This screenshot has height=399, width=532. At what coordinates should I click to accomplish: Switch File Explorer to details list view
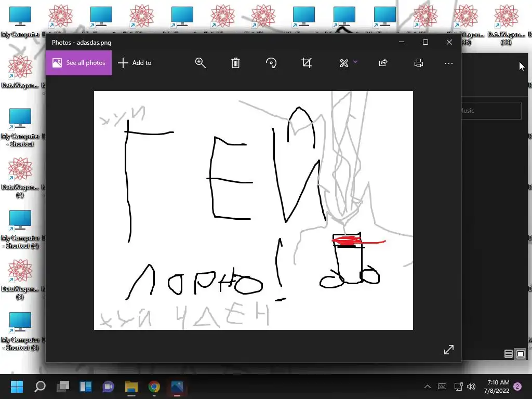tap(508, 354)
